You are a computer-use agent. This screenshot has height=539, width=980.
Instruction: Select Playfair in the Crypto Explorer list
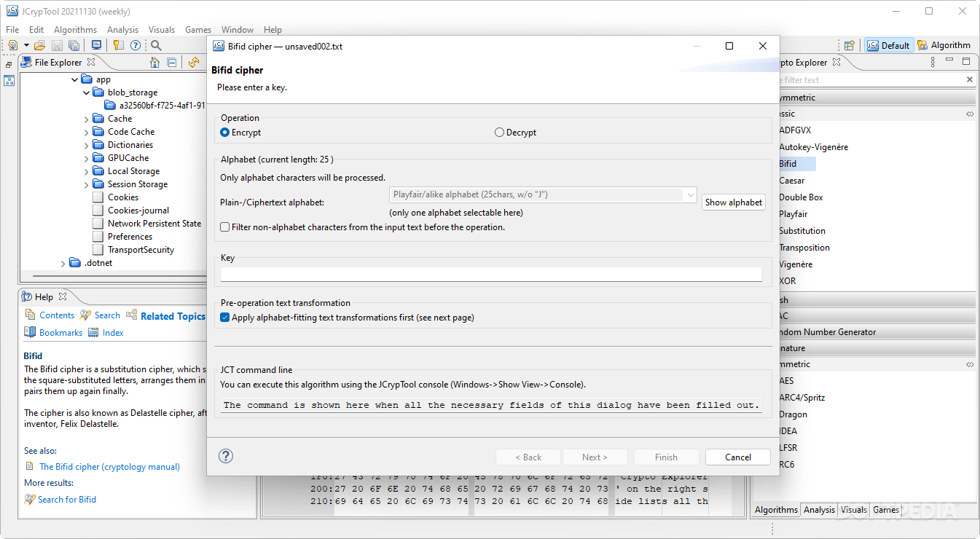793,214
